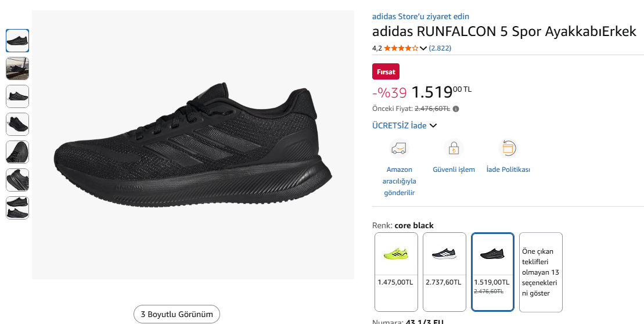Show the 13 options without featured offers
This screenshot has height=324, width=644.
click(541, 272)
